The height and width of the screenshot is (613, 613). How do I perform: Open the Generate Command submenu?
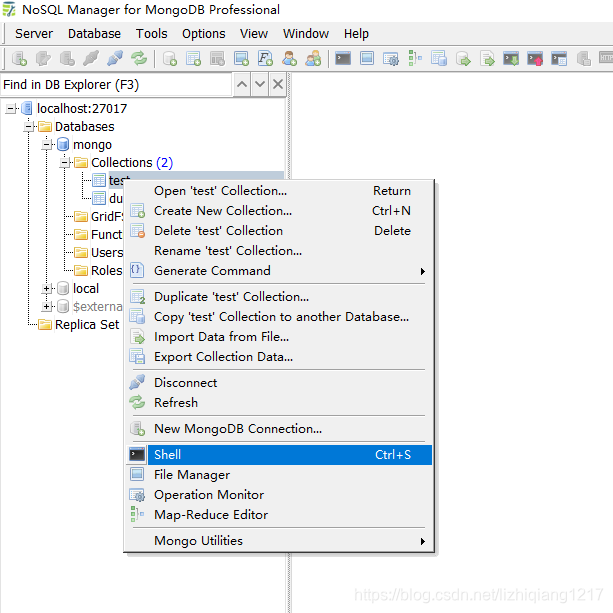279,271
